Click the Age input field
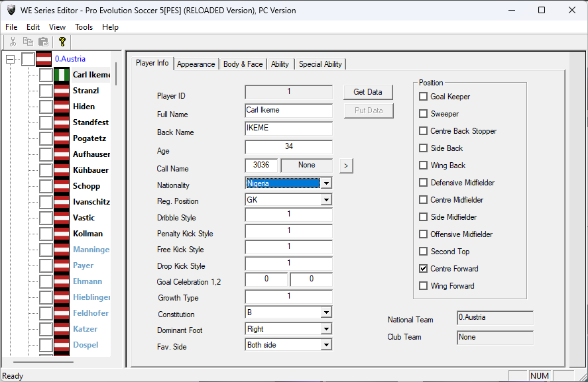The width and height of the screenshot is (588, 382). 288,147
